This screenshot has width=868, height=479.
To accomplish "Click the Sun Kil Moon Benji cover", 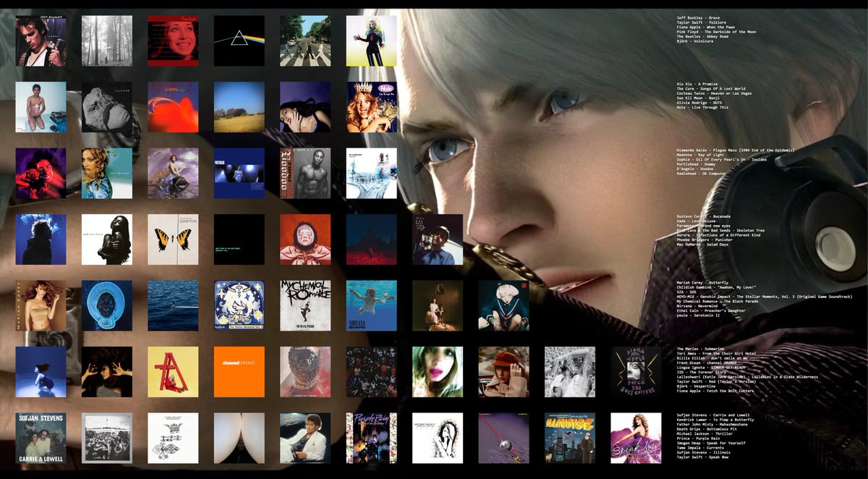I will click(x=239, y=107).
